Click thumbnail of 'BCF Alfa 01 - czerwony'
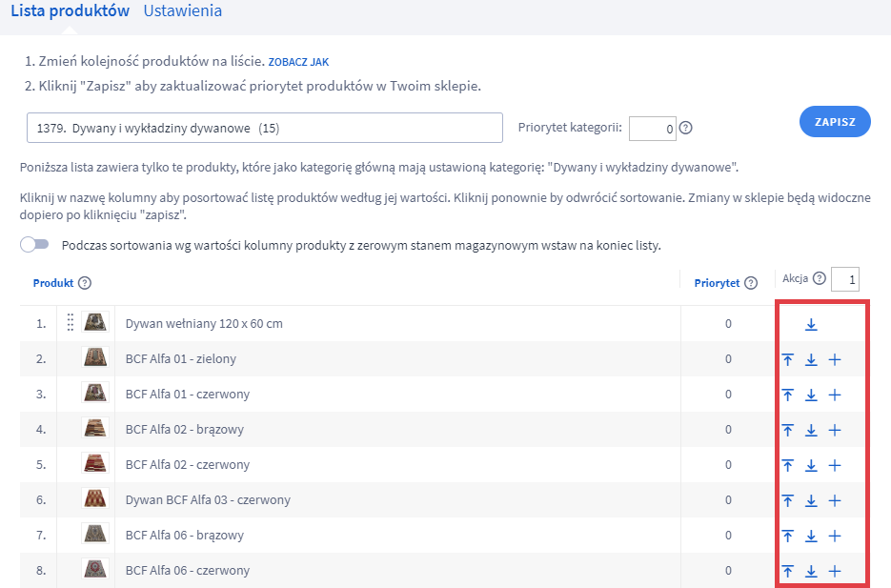The height and width of the screenshot is (588, 891). click(95, 394)
